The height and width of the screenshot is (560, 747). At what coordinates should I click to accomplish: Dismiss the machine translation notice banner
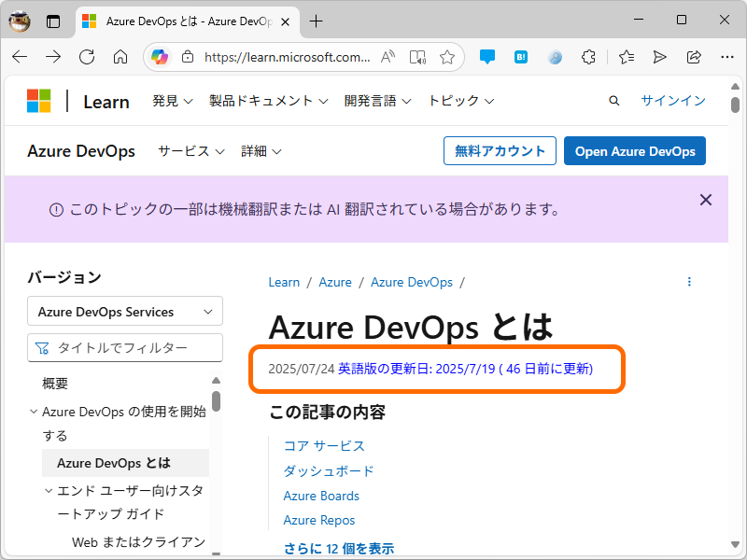[x=705, y=199]
